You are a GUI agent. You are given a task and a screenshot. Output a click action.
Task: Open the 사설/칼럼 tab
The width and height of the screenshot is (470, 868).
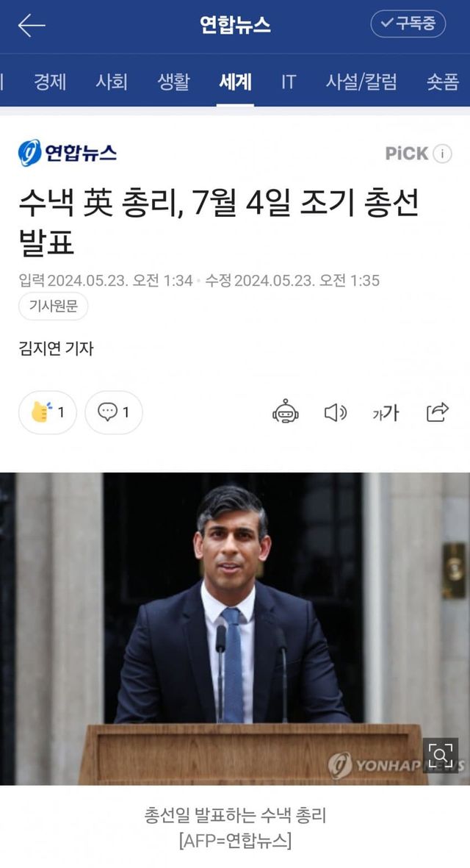[x=361, y=82]
